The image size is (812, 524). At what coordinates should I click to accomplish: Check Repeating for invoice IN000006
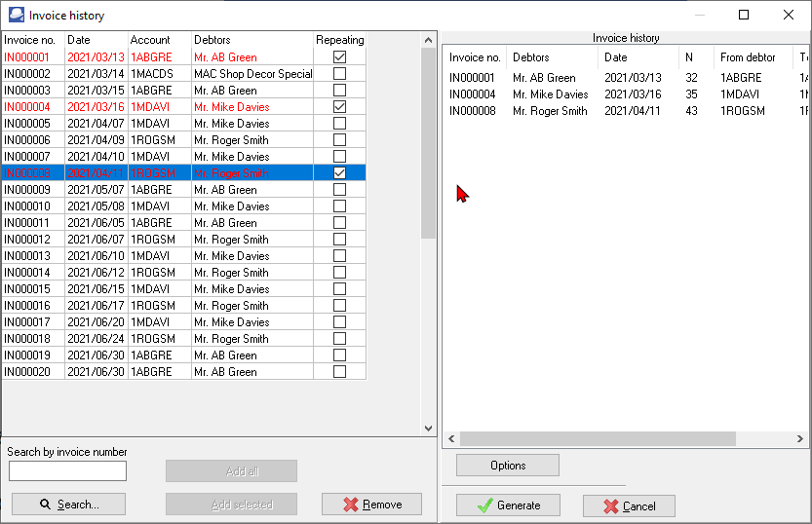click(x=339, y=139)
